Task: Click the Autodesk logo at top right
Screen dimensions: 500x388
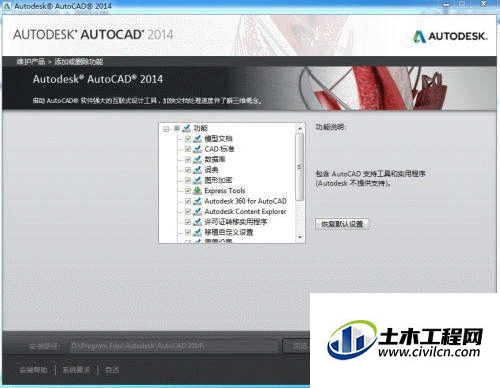Action: pos(450,36)
